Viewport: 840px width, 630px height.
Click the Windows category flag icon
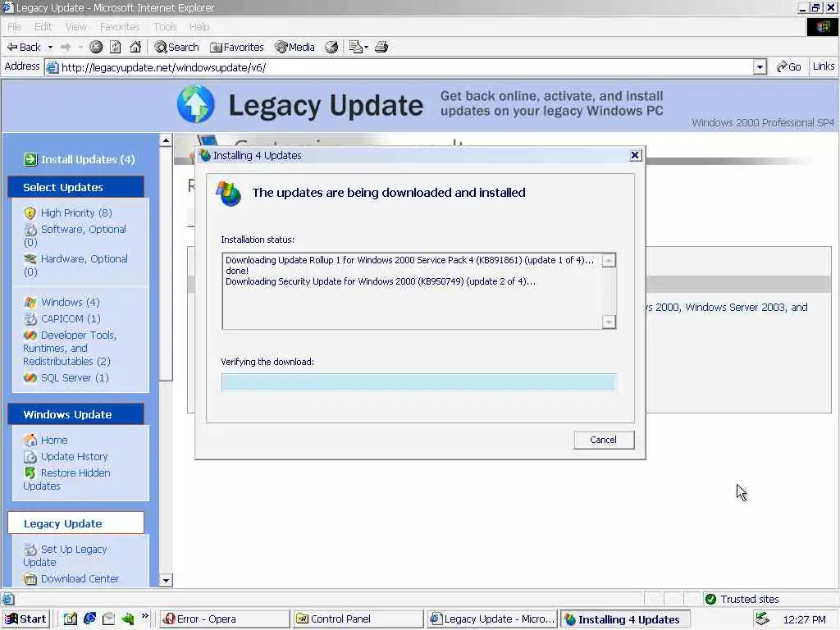[30, 303]
